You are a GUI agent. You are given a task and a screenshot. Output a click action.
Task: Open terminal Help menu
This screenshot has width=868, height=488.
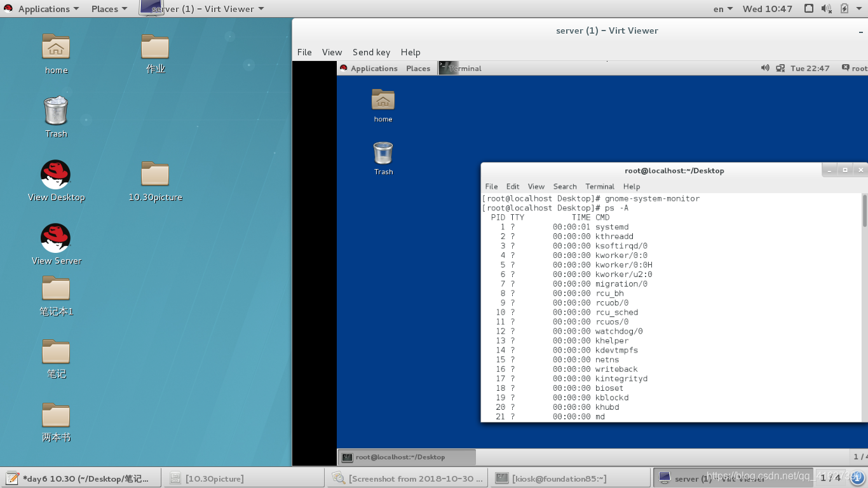tap(632, 186)
